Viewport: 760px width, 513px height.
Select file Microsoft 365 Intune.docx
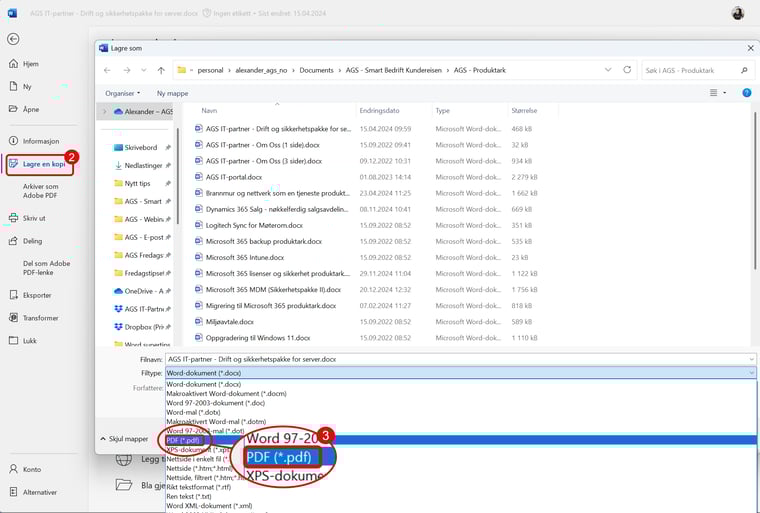245,257
